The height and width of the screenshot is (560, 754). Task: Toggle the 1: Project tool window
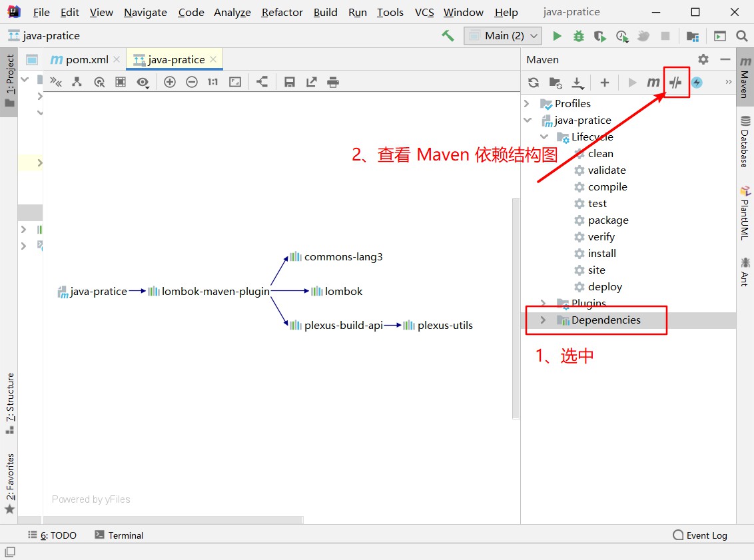pos(9,81)
